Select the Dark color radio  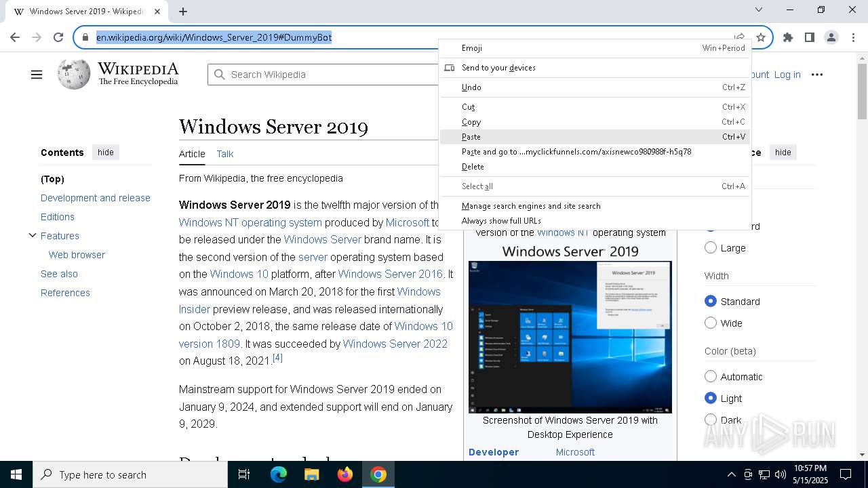coord(711,420)
